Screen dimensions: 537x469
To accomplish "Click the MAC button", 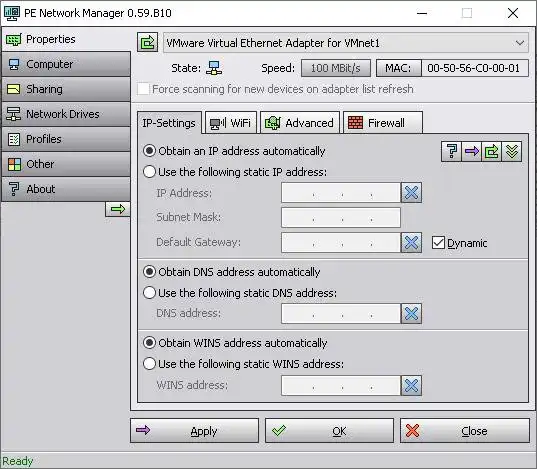I will [398, 68].
